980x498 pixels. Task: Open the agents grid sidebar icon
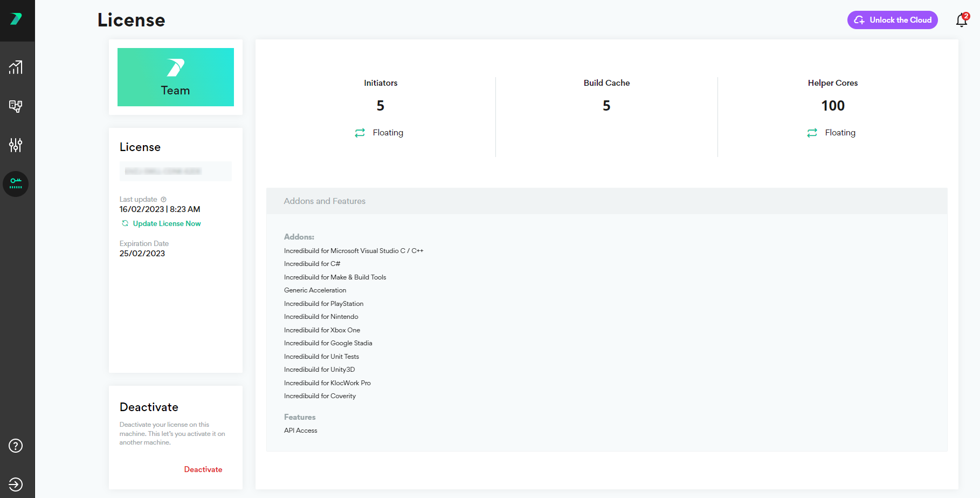(16, 106)
